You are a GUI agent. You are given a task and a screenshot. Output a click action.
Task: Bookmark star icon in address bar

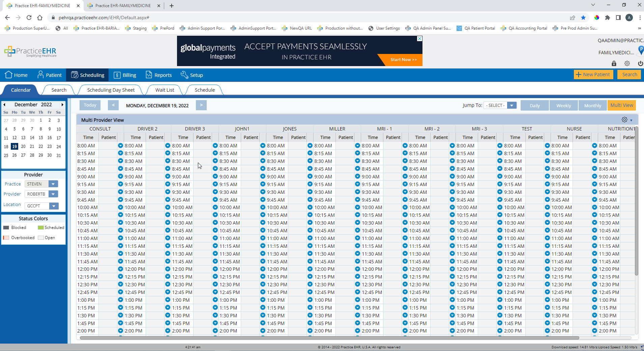click(583, 18)
